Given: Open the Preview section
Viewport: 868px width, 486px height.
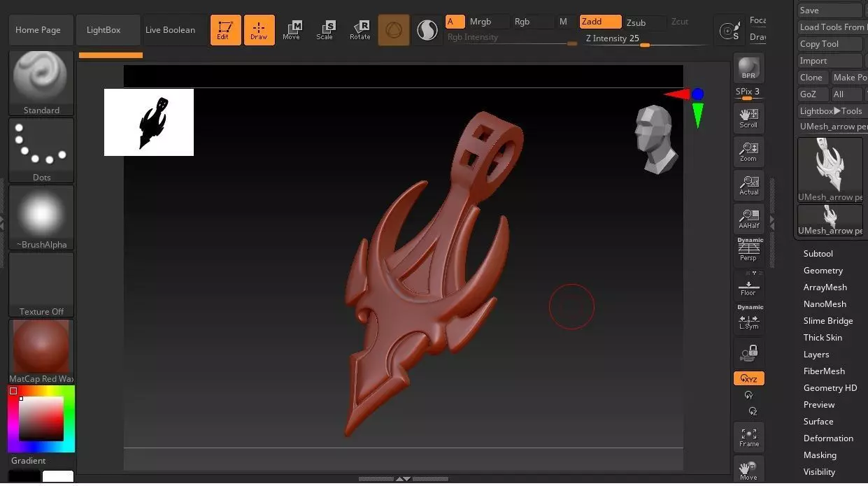Looking at the screenshot, I should click(x=819, y=405).
